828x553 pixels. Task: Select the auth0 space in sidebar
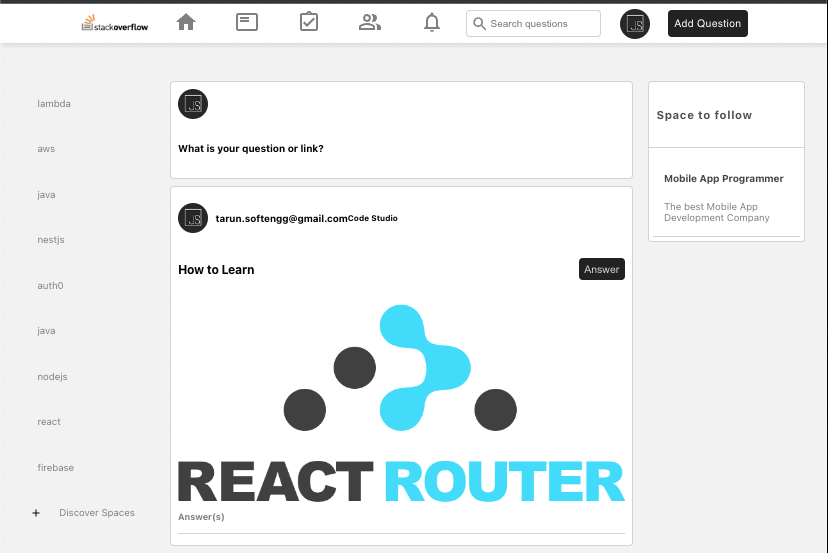tap(50, 286)
